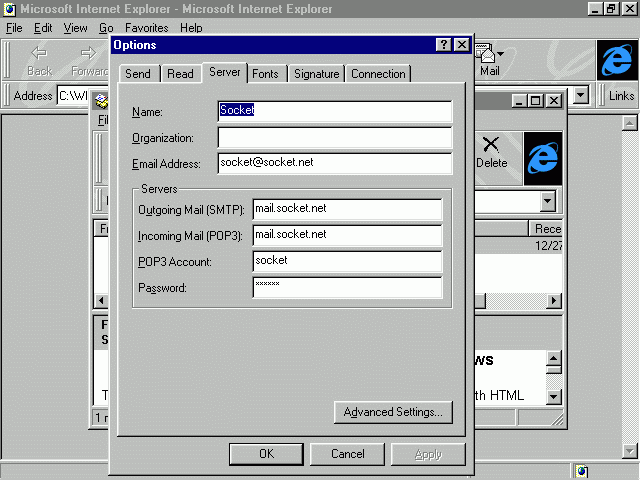Screen dimensions: 640x480
Task: Click preview pane scroll up arrow
Action: [x=553, y=359]
